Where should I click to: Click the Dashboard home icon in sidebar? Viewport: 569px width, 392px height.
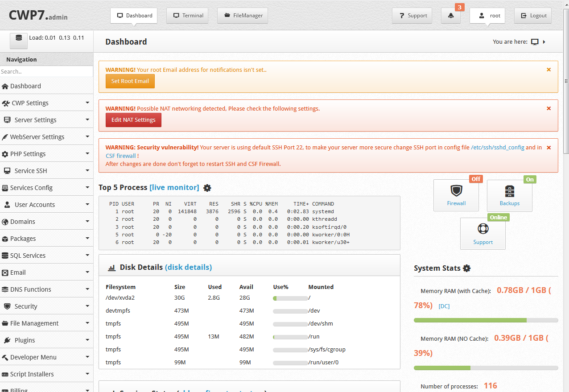(5, 86)
